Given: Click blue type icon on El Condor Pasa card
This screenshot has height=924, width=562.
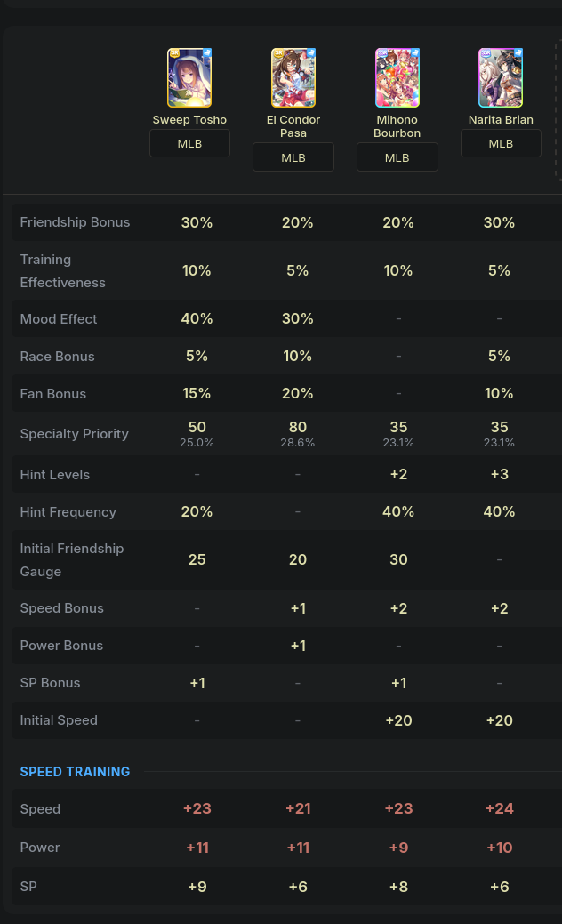Looking at the screenshot, I should pyautogui.click(x=310, y=53).
